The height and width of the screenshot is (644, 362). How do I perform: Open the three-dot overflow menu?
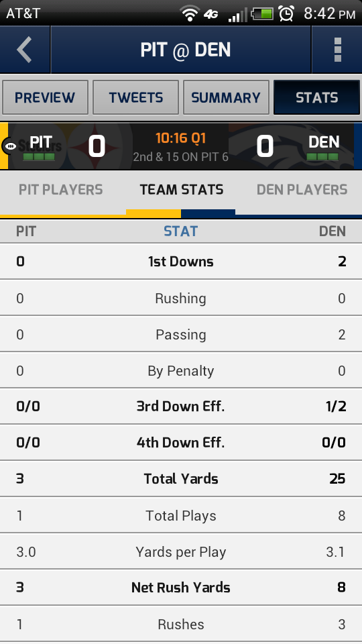click(338, 50)
